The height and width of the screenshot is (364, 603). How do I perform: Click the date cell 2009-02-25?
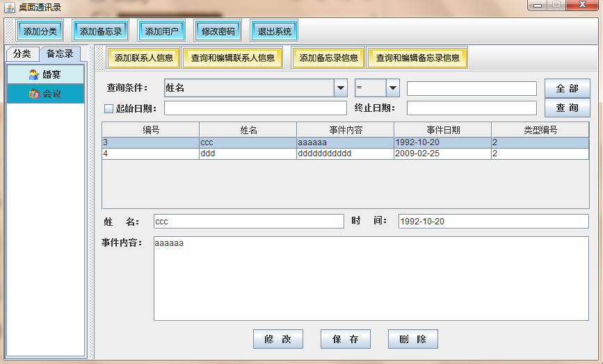tap(442, 154)
